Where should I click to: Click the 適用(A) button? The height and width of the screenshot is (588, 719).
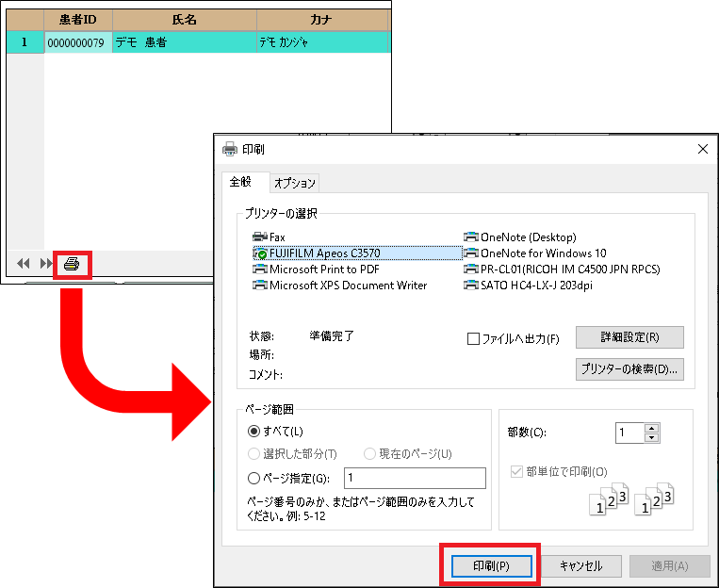coord(669,566)
